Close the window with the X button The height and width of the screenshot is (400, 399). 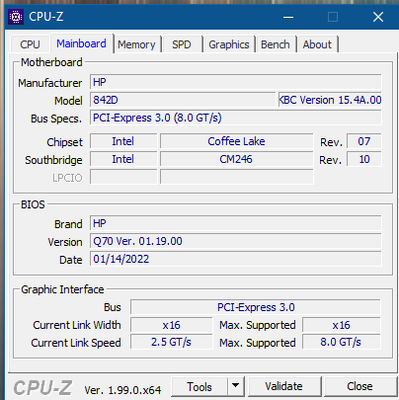[378, 17]
